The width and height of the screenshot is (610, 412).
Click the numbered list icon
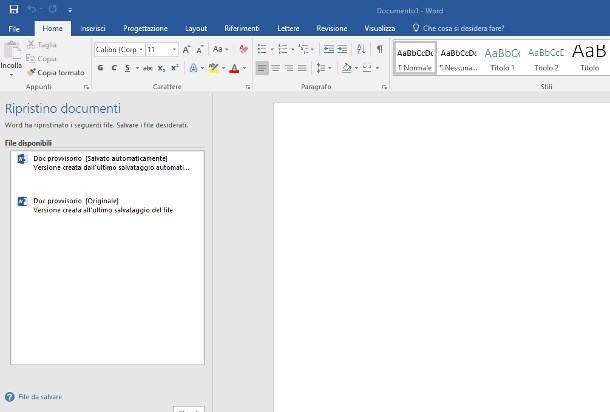(x=283, y=49)
